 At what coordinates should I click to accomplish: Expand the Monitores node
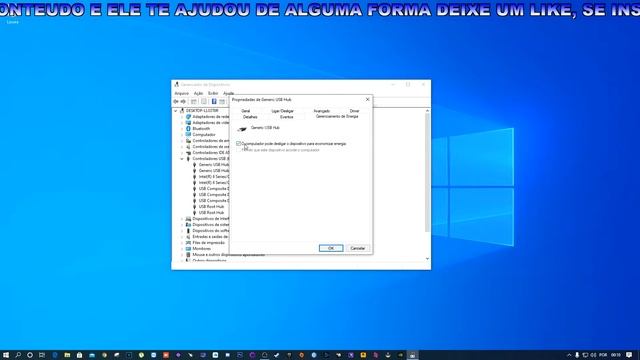tap(182, 249)
